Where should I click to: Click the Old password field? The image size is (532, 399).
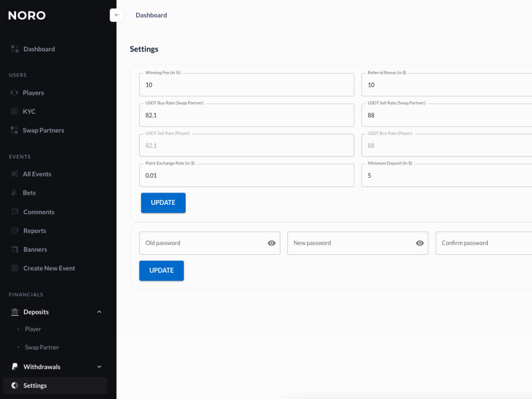point(210,243)
